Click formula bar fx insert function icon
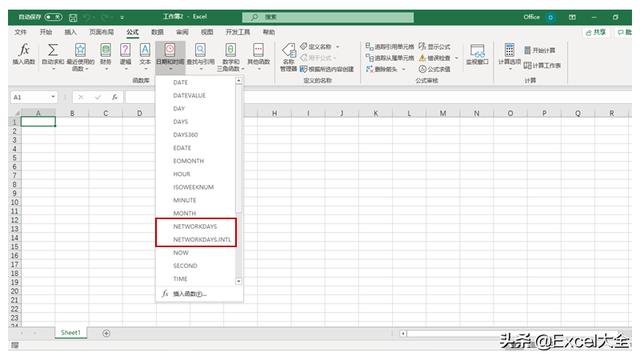 pos(115,97)
